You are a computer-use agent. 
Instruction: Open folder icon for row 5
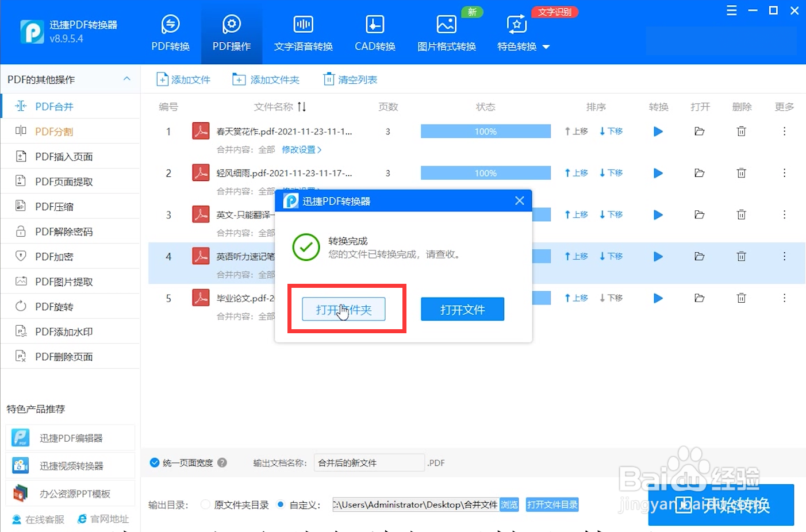700,298
